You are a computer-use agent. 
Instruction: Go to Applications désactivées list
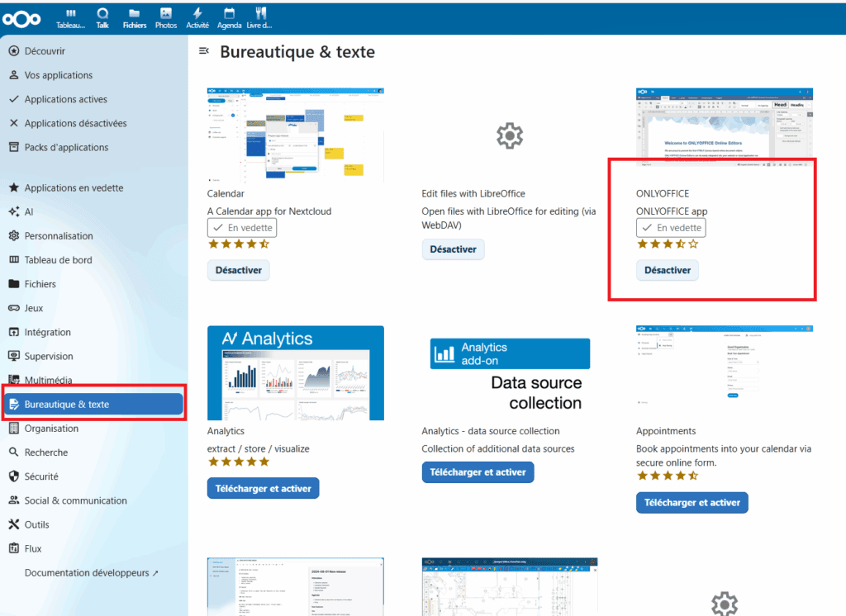(75, 123)
